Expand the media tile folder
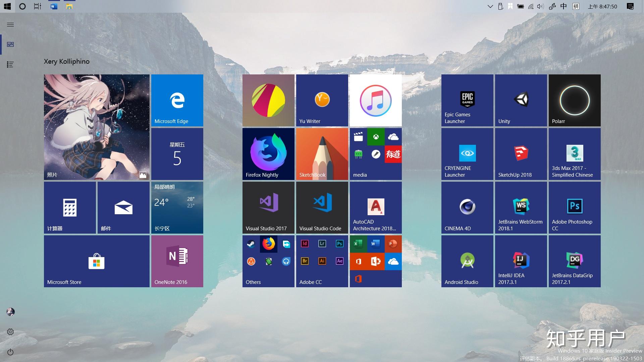This screenshot has width=644, height=362. [x=376, y=154]
